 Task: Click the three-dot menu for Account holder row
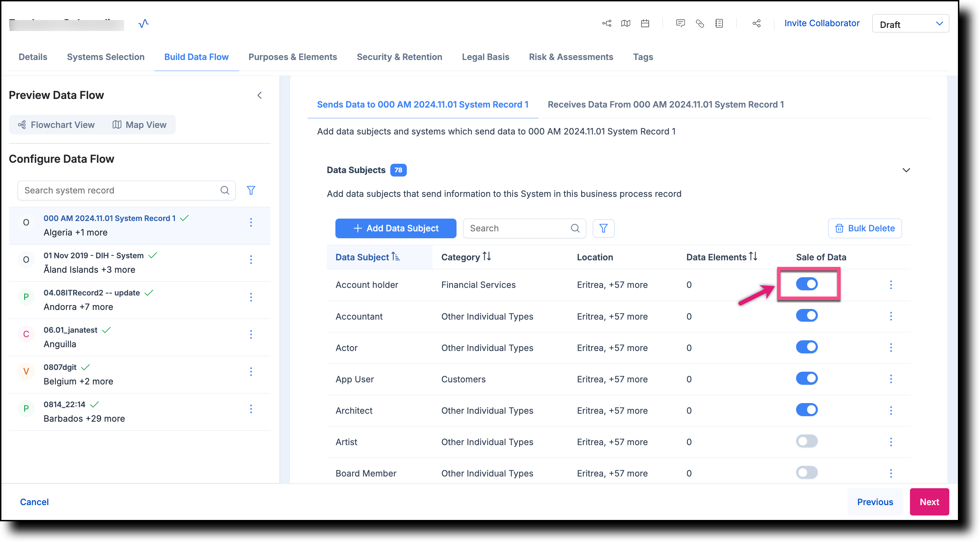coord(891,284)
